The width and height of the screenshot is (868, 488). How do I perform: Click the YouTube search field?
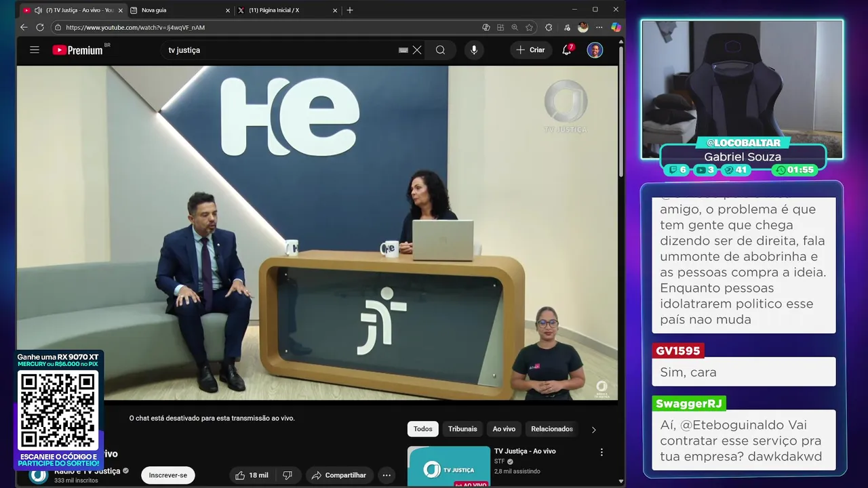(281, 50)
